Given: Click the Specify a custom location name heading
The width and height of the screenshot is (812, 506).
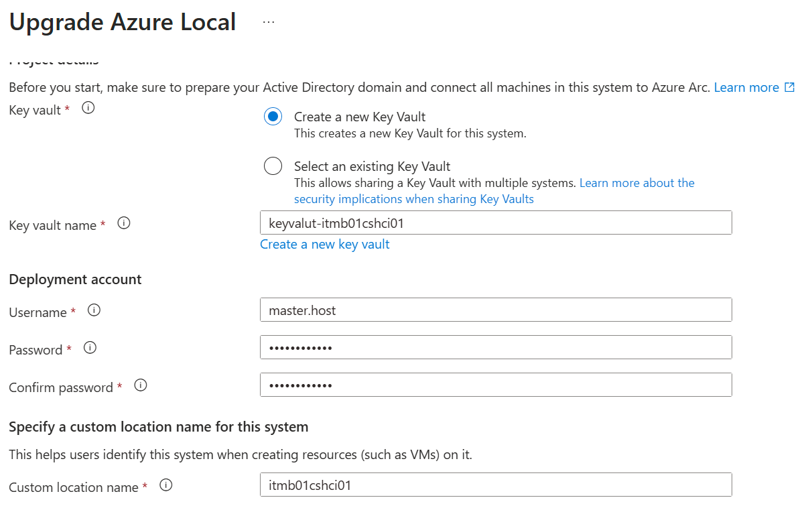Looking at the screenshot, I should (159, 426).
